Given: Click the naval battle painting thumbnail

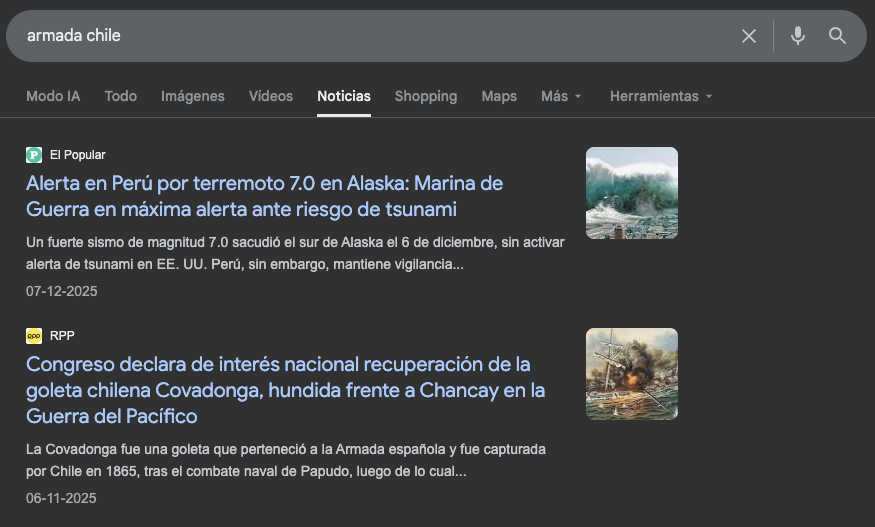Looking at the screenshot, I should 631,374.
